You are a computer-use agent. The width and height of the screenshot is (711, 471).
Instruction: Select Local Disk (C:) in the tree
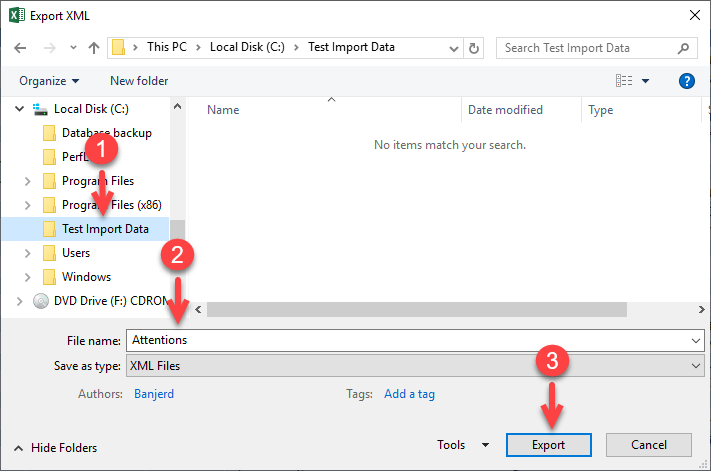point(91,109)
